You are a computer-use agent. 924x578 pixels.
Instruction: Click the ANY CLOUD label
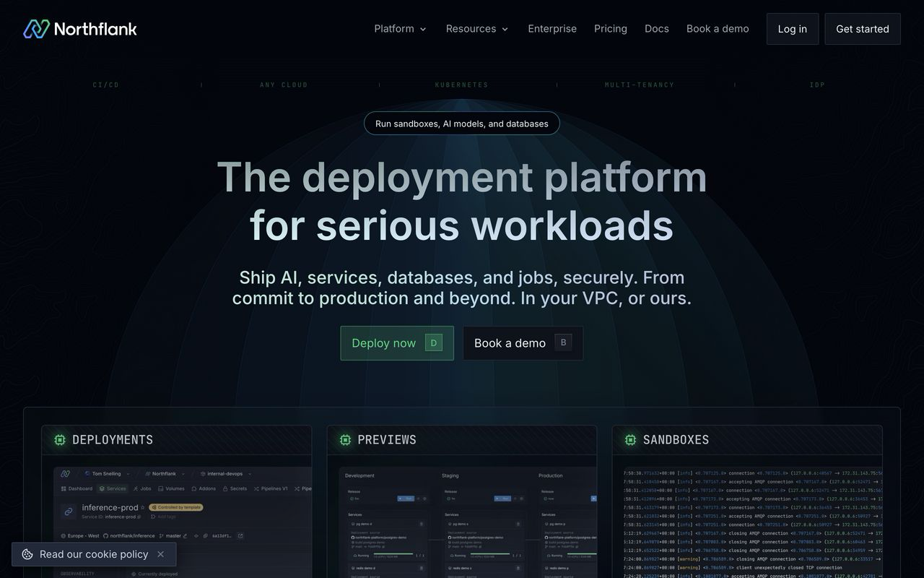(x=284, y=85)
